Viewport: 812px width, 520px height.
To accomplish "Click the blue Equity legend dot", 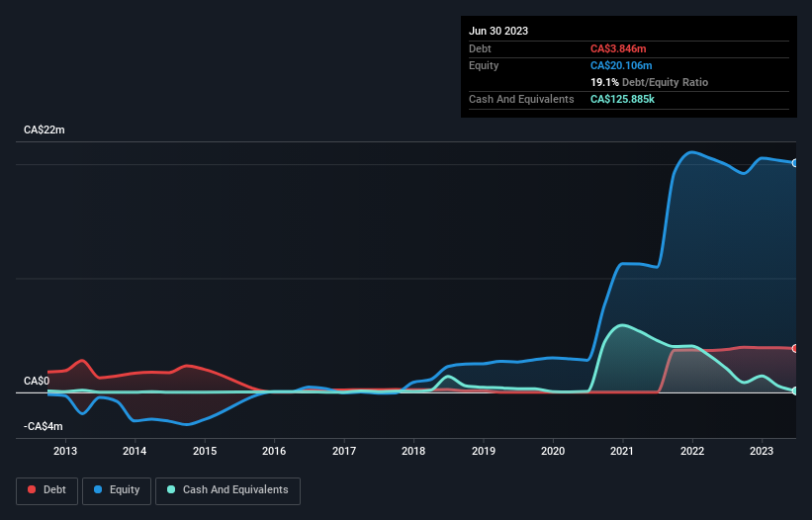I will coord(98,489).
